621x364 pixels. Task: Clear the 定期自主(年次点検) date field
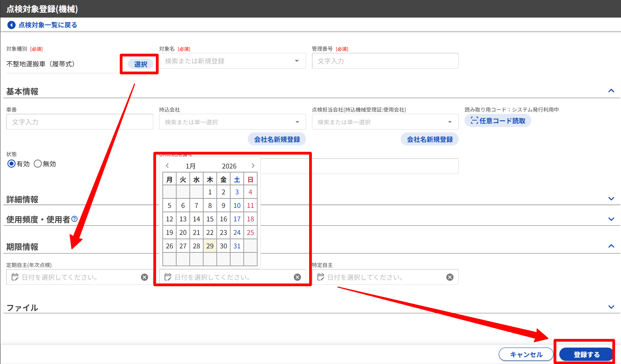[144, 277]
